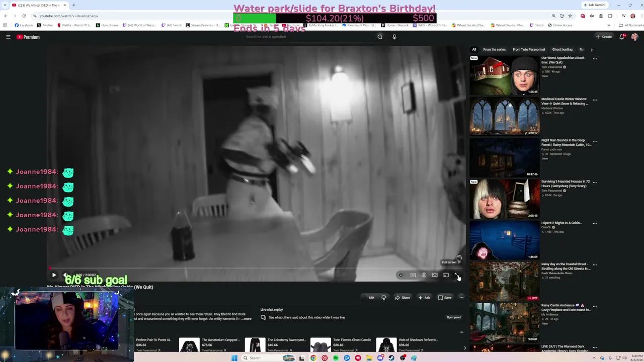
Task: Open the Hulu | Home bookmark
Action: tap(108, 25)
